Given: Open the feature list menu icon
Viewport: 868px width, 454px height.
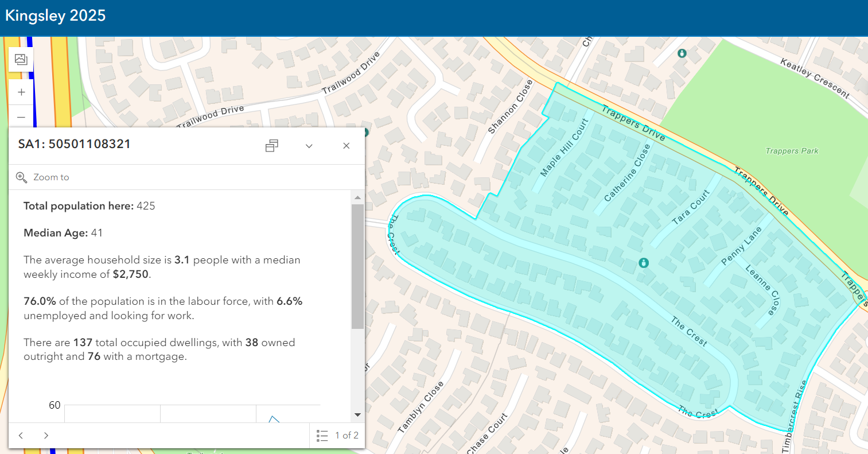Looking at the screenshot, I should click(x=322, y=436).
